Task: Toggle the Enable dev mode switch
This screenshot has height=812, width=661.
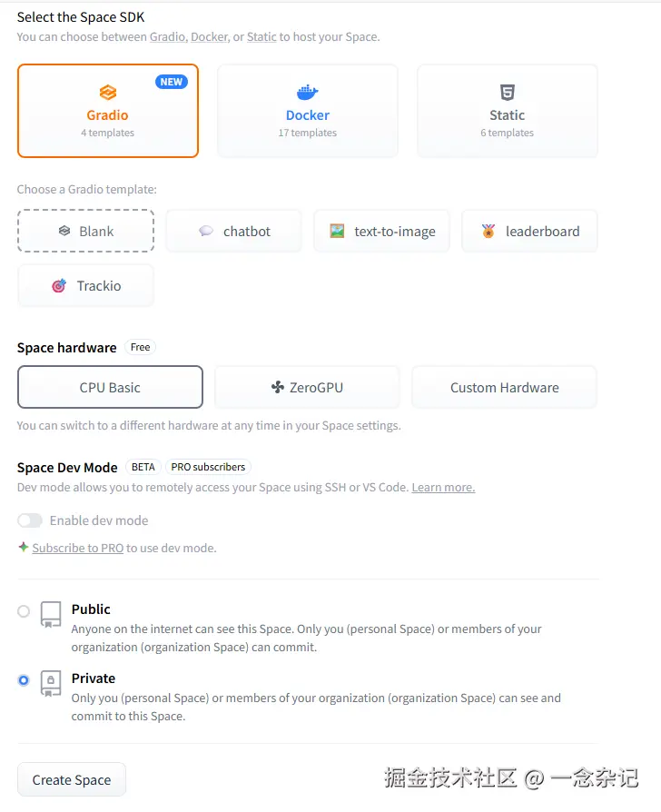Action: 30,520
